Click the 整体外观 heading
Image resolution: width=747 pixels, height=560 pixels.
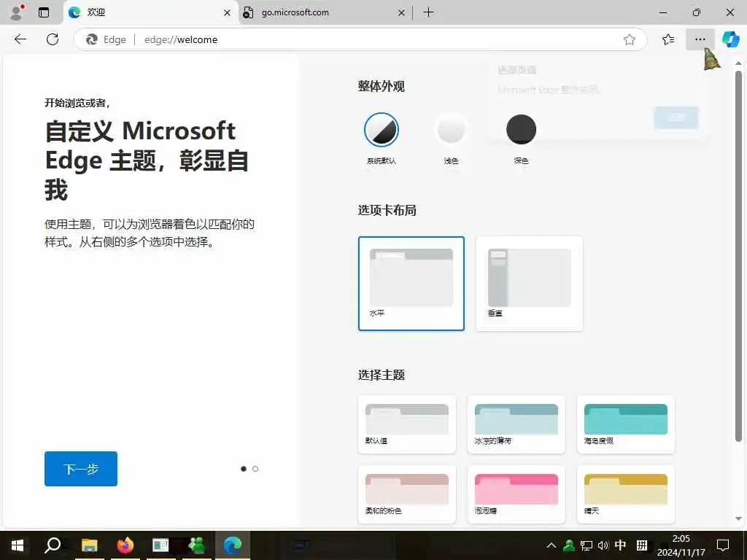click(381, 86)
